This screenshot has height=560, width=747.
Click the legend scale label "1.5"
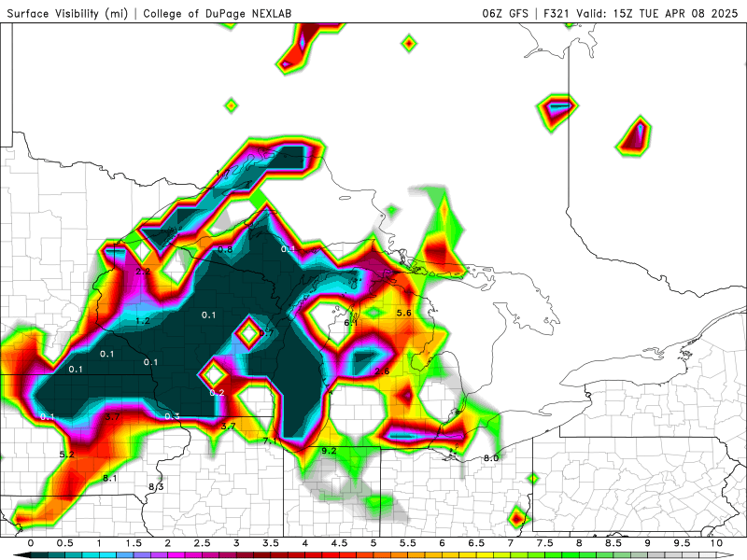pyautogui.click(x=134, y=543)
